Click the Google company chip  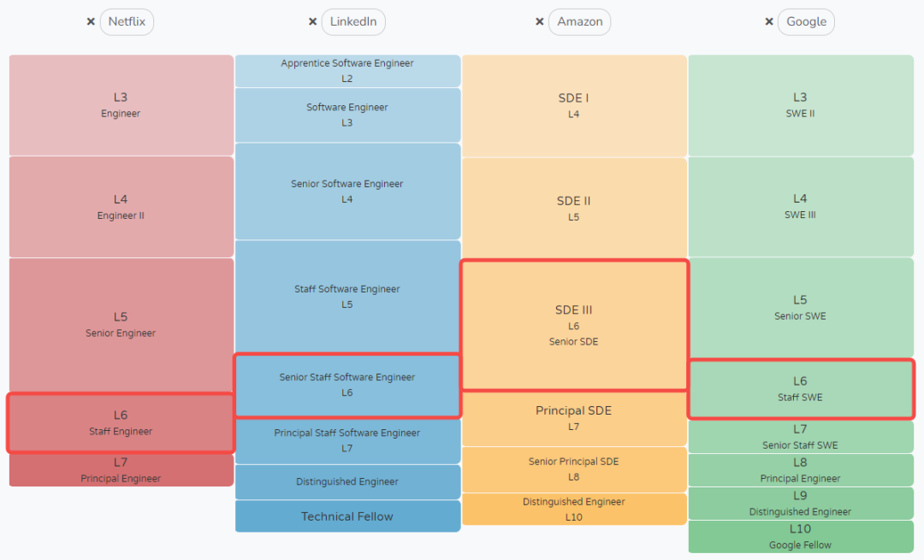tap(806, 21)
